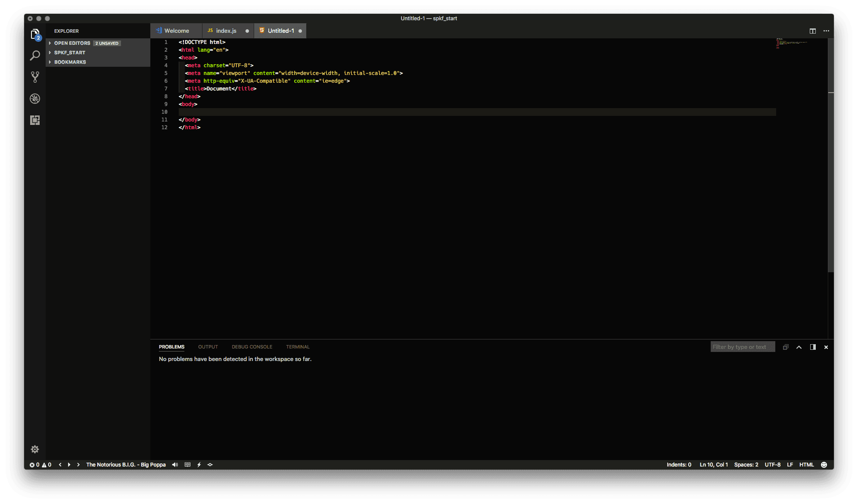Open the Source Control view
The width and height of the screenshot is (858, 504).
35,77
